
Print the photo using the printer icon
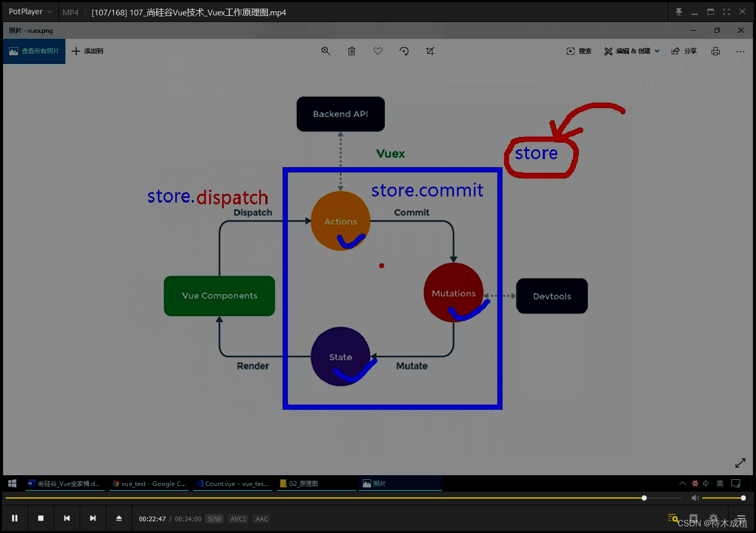click(x=716, y=51)
